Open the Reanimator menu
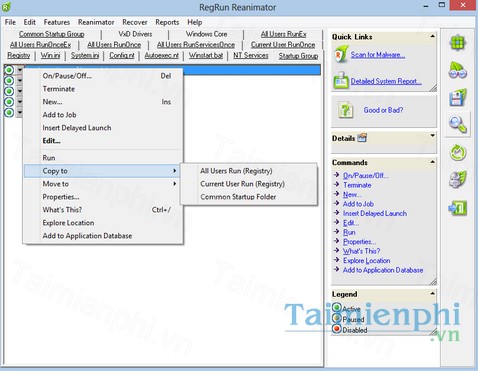The height and width of the screenshot is (371, 478). [96, 22]
